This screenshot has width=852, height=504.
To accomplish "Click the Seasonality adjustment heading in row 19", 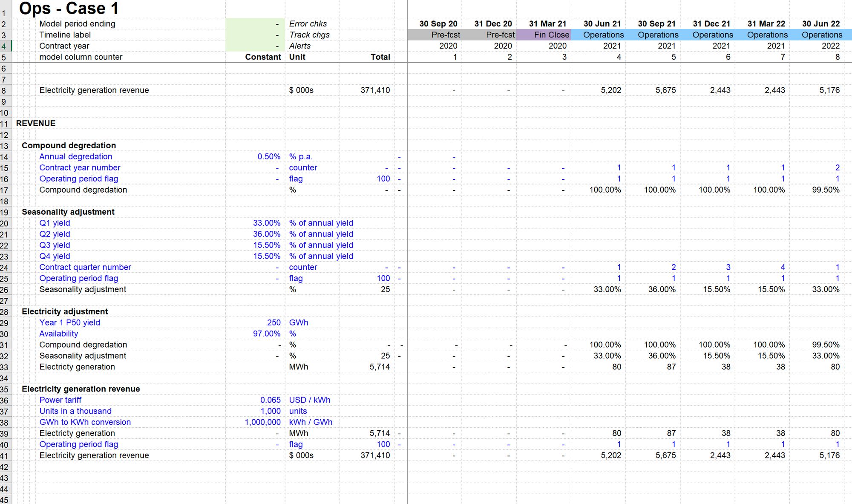I will coord(68,212).
